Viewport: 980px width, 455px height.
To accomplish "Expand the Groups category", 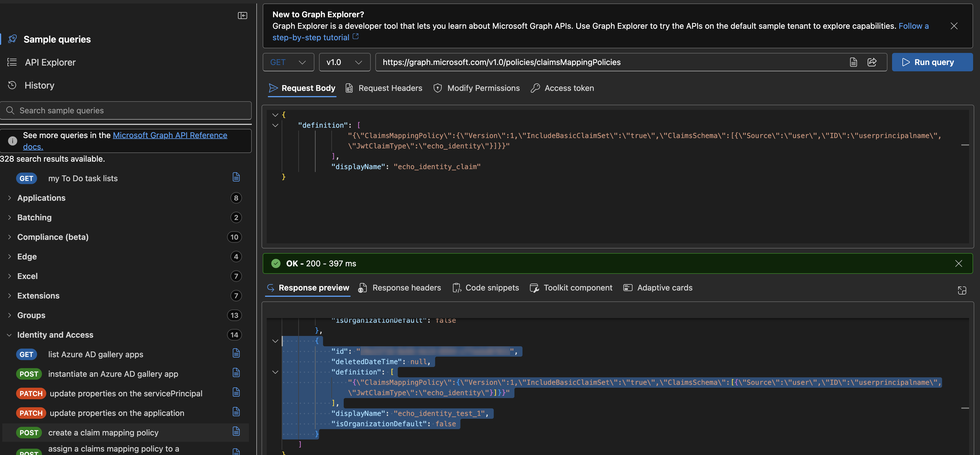I will (x=9, y=315).
